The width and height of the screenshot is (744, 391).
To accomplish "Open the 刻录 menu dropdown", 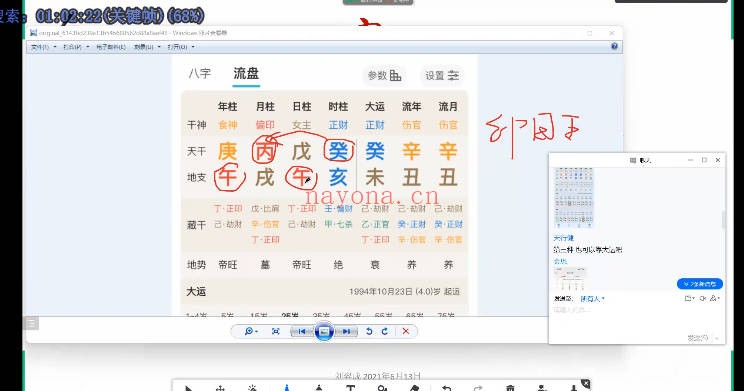I will (x=147, y=47).
